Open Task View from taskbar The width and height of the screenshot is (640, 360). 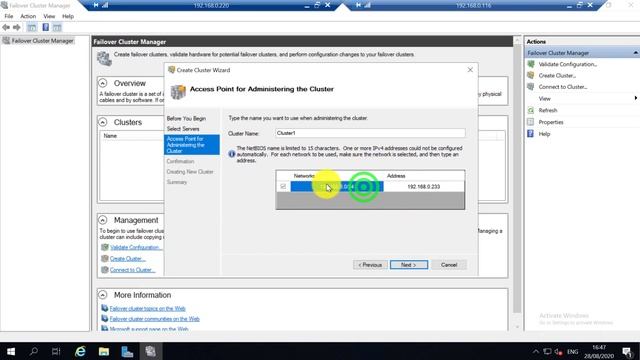point(56,351)
